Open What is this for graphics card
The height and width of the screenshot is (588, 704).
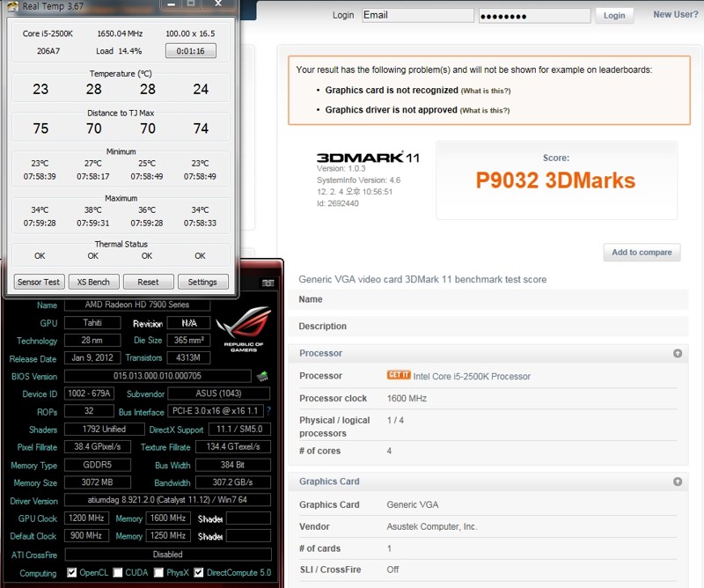point(486,91)
